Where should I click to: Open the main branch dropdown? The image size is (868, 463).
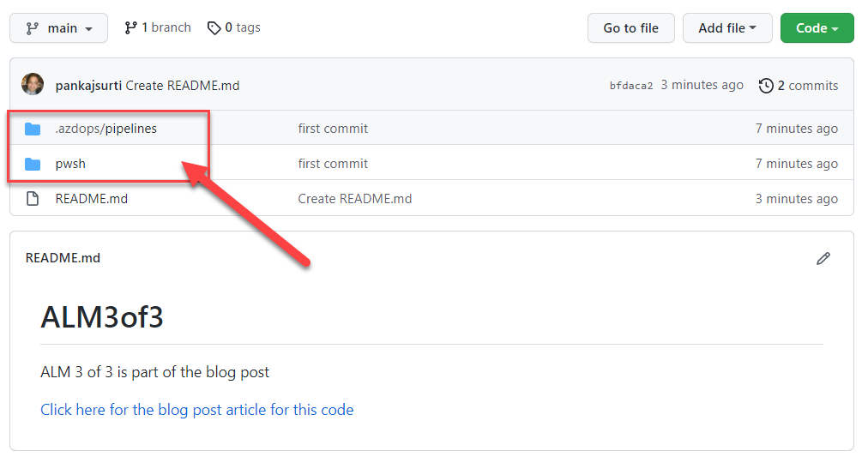[x=58, y=28]
